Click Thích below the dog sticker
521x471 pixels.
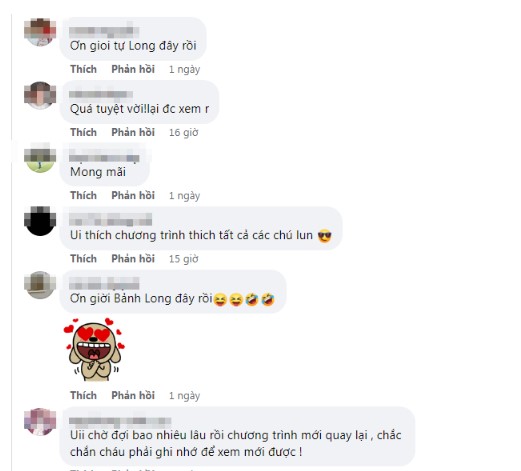click(83, 395)
